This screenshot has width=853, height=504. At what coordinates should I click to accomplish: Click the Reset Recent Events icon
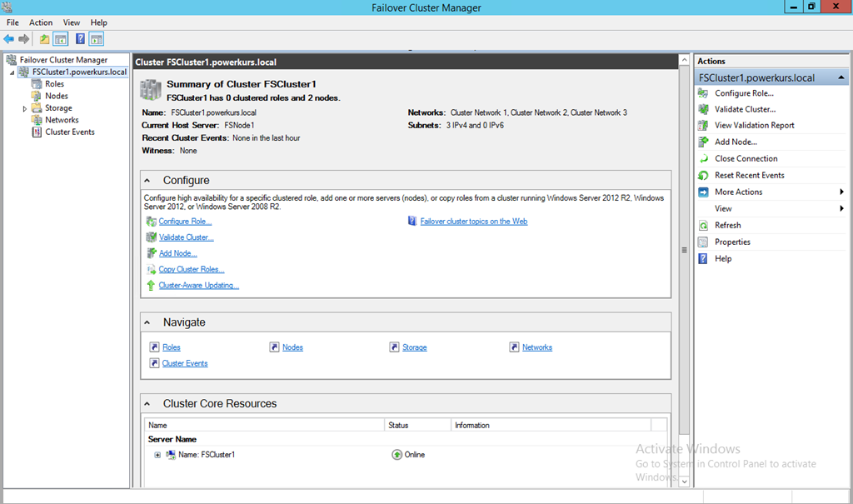click(x=703, y=175)
